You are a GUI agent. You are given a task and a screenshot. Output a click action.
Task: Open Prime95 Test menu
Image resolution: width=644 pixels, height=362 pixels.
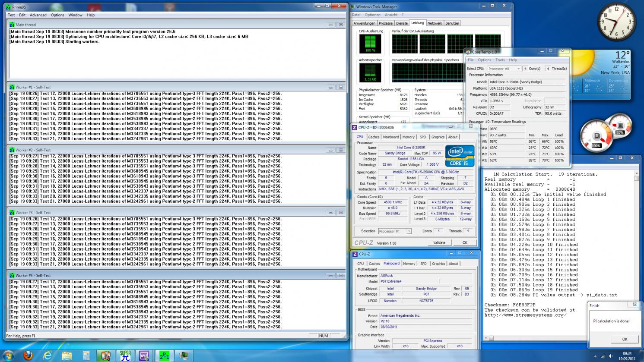pos(11,15)
